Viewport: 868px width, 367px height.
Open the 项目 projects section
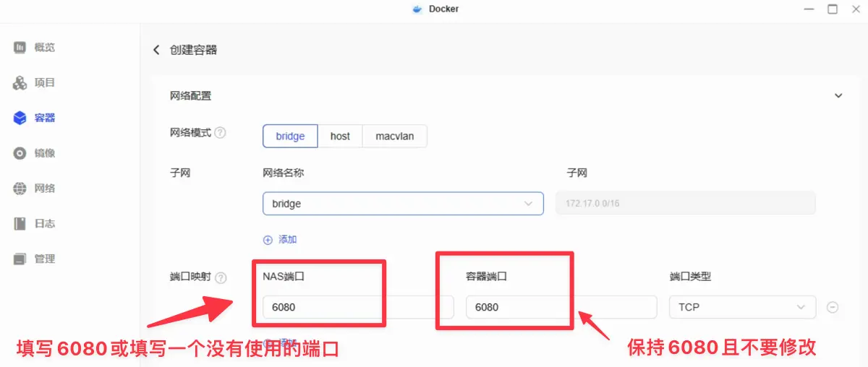[35, 83]
